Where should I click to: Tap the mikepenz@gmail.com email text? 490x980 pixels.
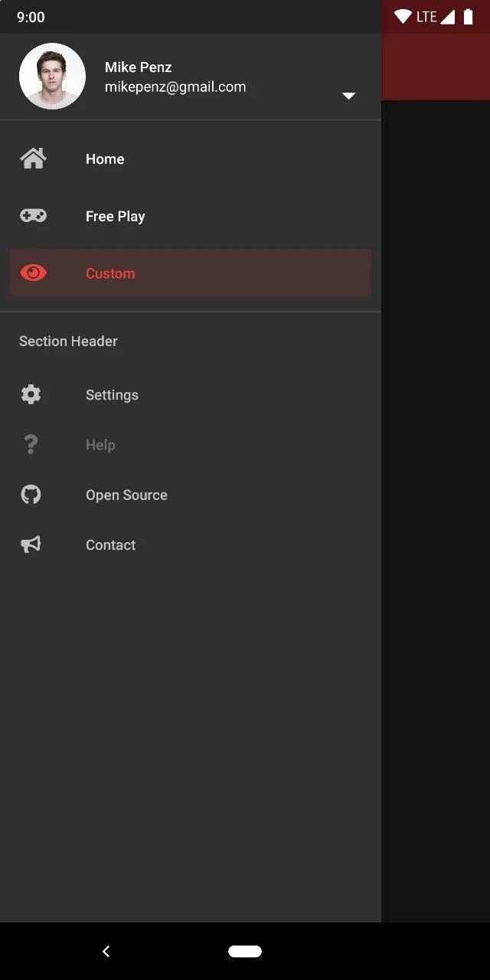(x=175, y=87)
